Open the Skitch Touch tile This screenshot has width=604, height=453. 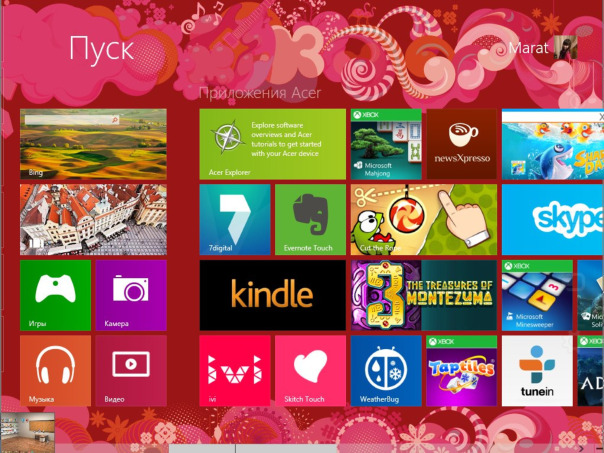pyautogui.click(x=310, y=371)
